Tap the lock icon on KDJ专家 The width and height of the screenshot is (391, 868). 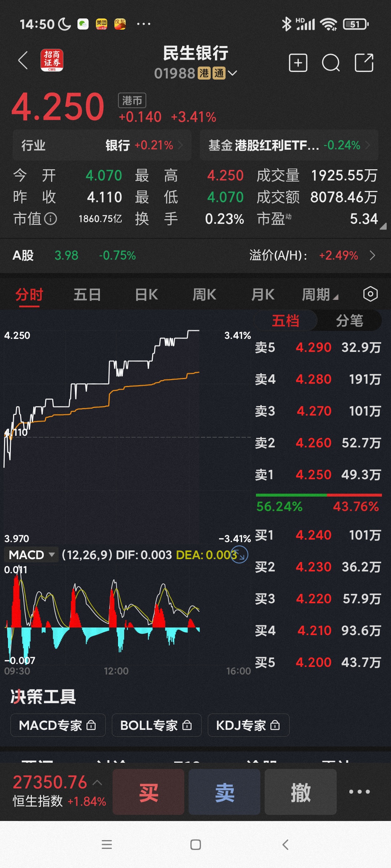tap(275, 725)
